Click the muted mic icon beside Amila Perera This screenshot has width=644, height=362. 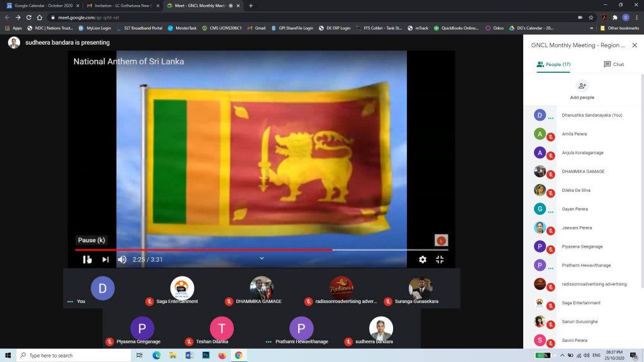[x=551, y=137]
